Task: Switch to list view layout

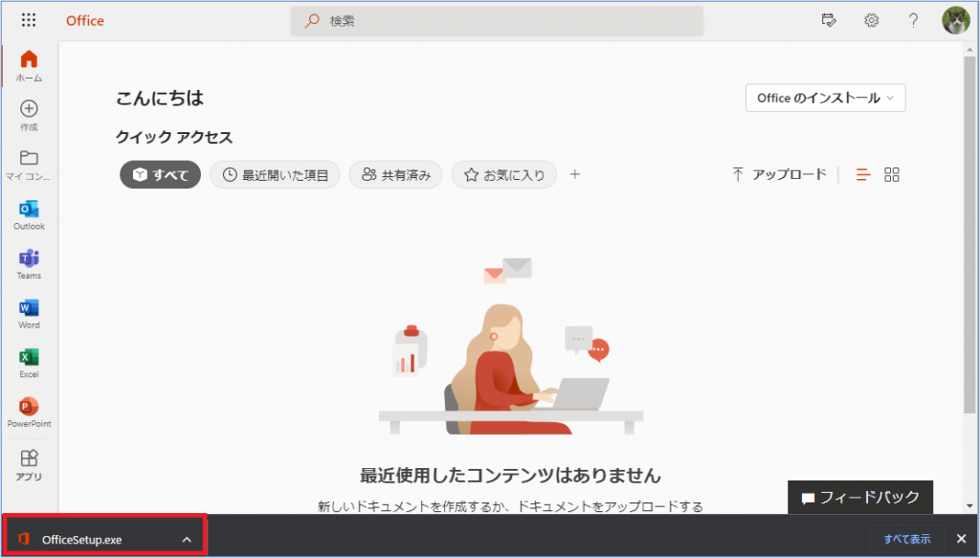Action: (x=863, y=175)
